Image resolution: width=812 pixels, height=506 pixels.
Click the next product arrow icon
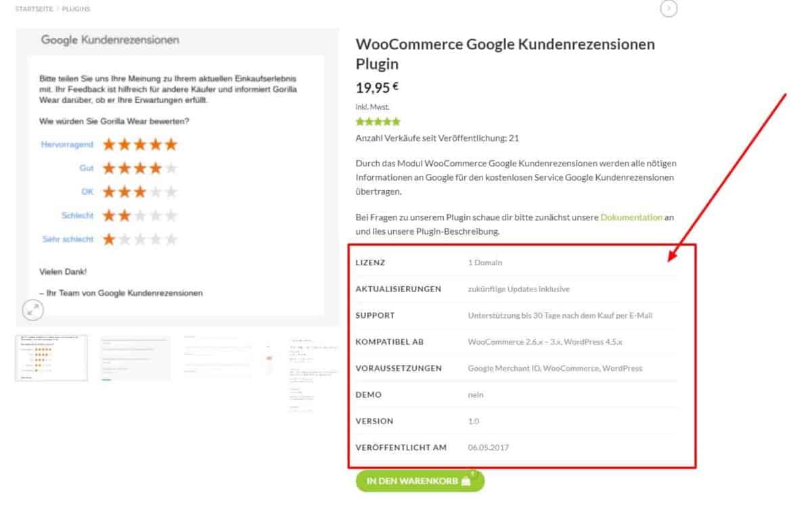(669, 8)
